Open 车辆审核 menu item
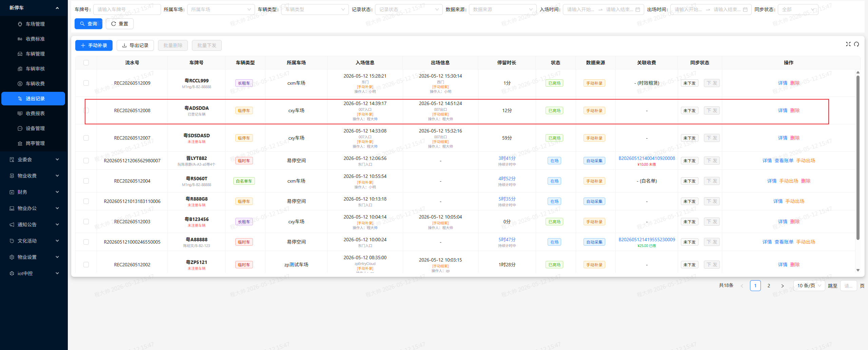The width and height of the screenshot is (868, 350). pyautogui.click(x=33, y=69)
